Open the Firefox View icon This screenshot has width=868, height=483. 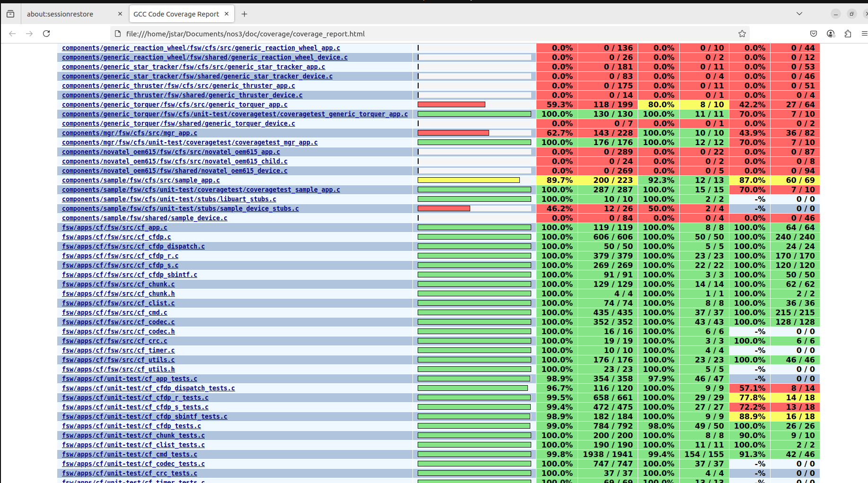(10, 14)
